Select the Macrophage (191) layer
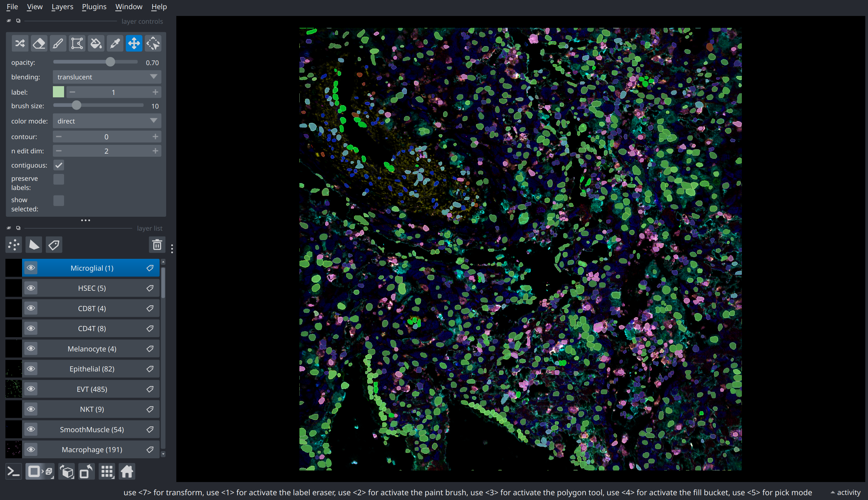The image size is (868, 500). pyautogui.click(x=91, y=449)
